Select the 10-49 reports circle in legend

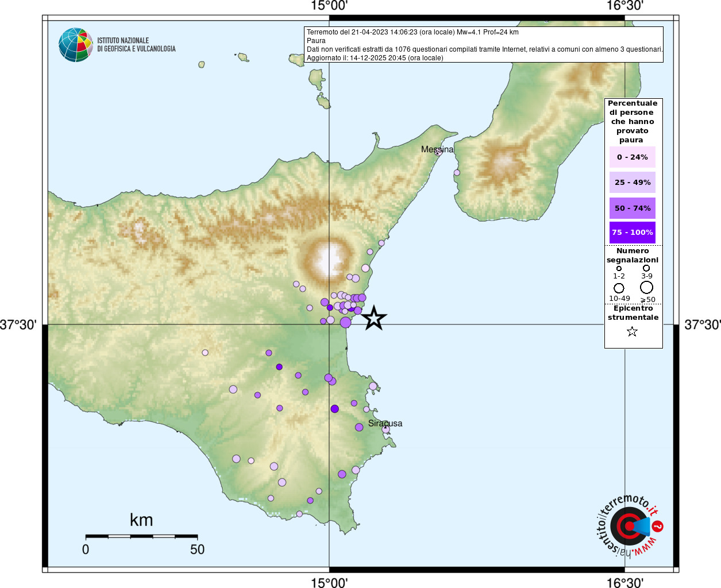tap(619, 288)
